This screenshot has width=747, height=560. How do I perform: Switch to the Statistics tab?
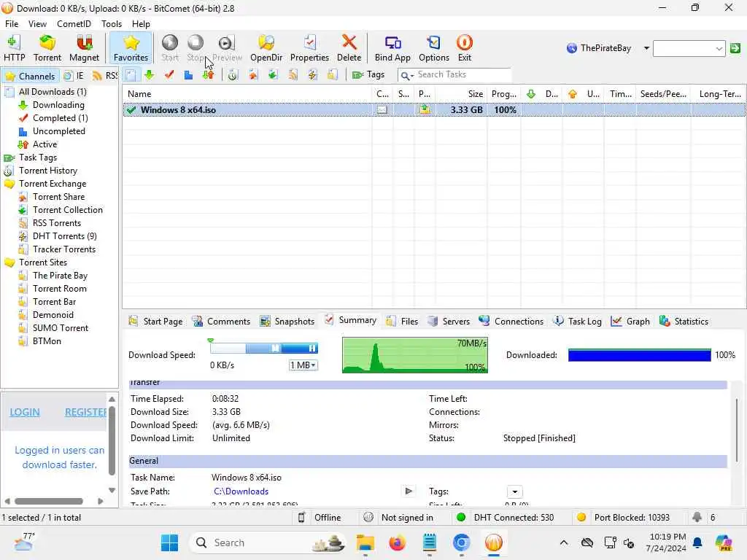(684, 322)
